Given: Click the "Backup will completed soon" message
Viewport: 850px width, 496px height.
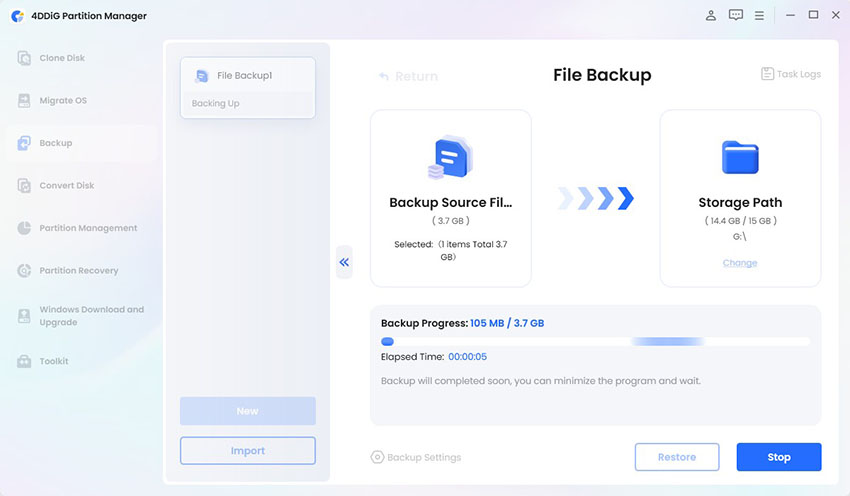Looking at the screenshot, I should coord(540,381).
